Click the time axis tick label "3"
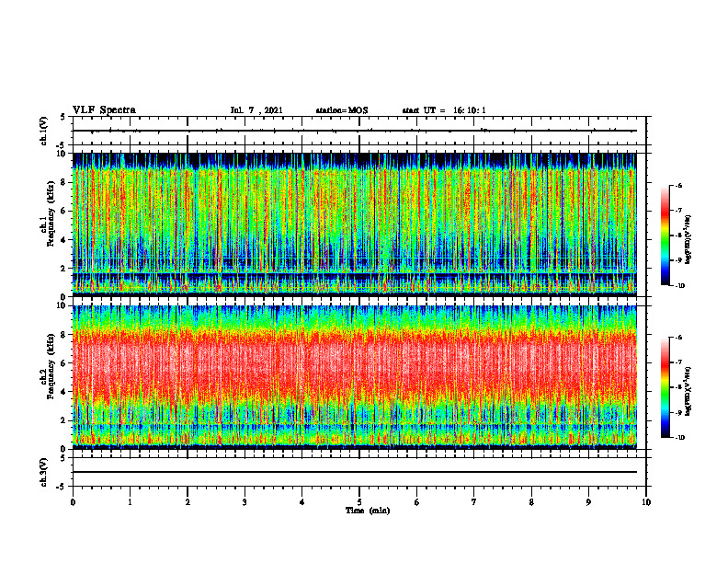 pos(245,502)
